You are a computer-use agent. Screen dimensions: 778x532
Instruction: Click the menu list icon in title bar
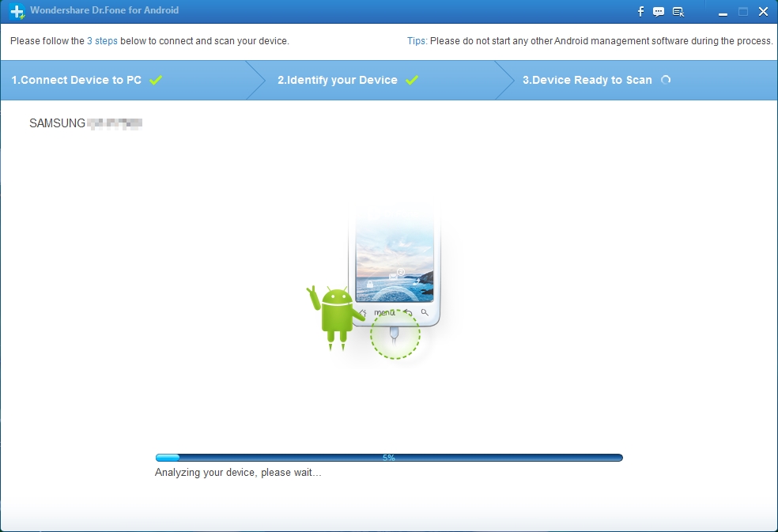(678, 11)
